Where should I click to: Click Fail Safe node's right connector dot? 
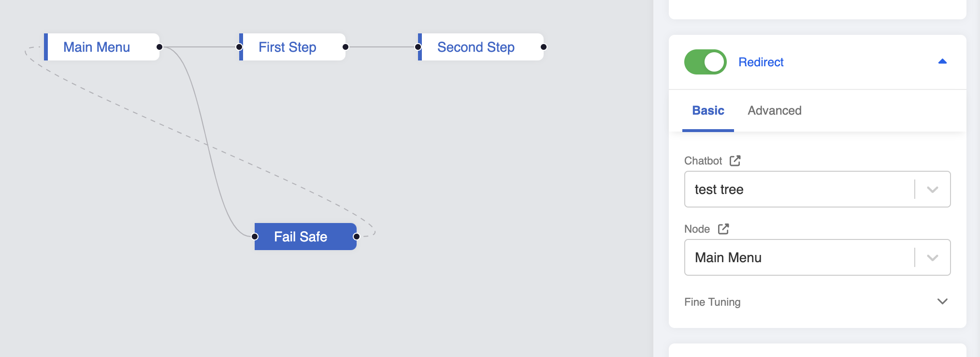pos(357,237)
